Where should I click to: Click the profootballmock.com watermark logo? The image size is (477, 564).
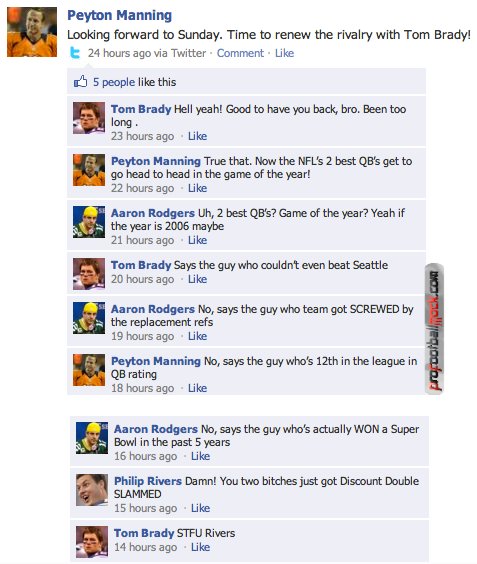point(434,328)
